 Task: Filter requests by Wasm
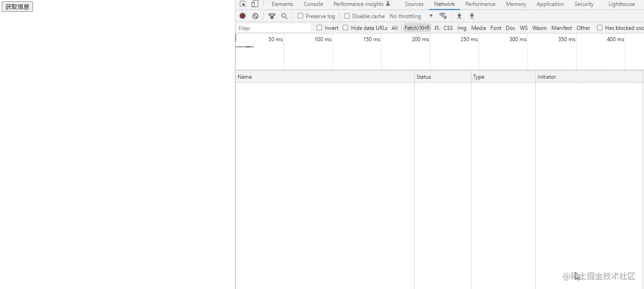[539, 28]
